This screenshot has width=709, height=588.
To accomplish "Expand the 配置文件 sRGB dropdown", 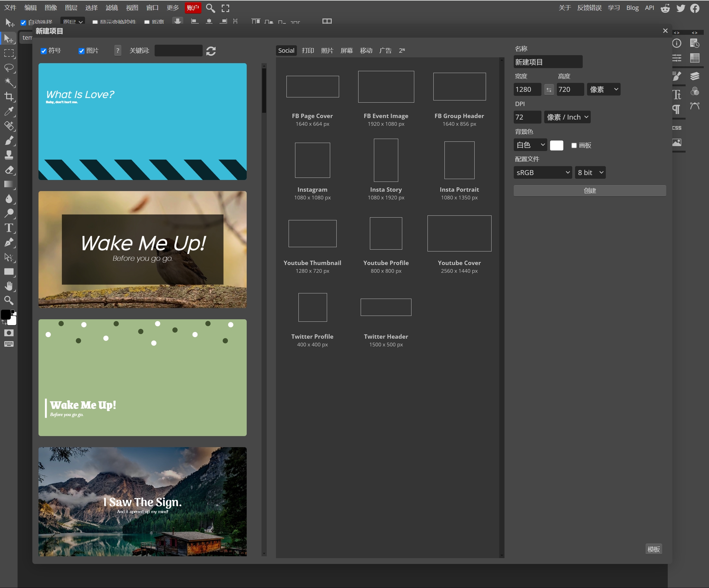I will point(541,172).
